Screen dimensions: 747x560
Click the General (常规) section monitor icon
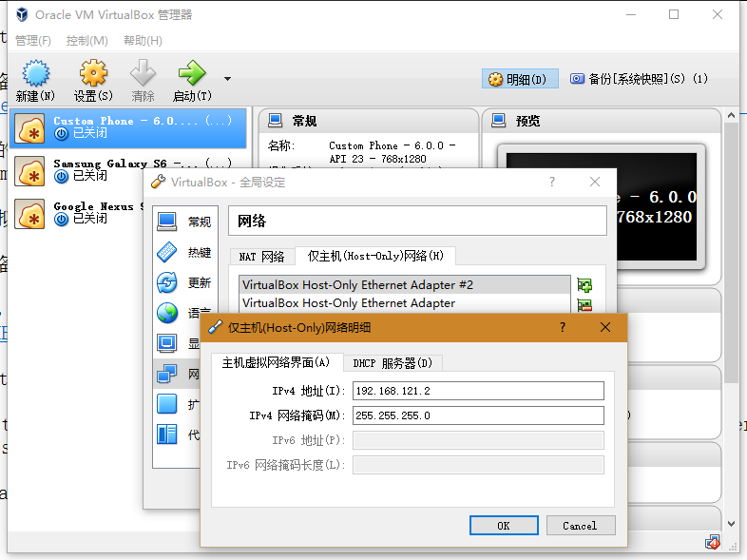pyautogui.click(x=275, y=121)
